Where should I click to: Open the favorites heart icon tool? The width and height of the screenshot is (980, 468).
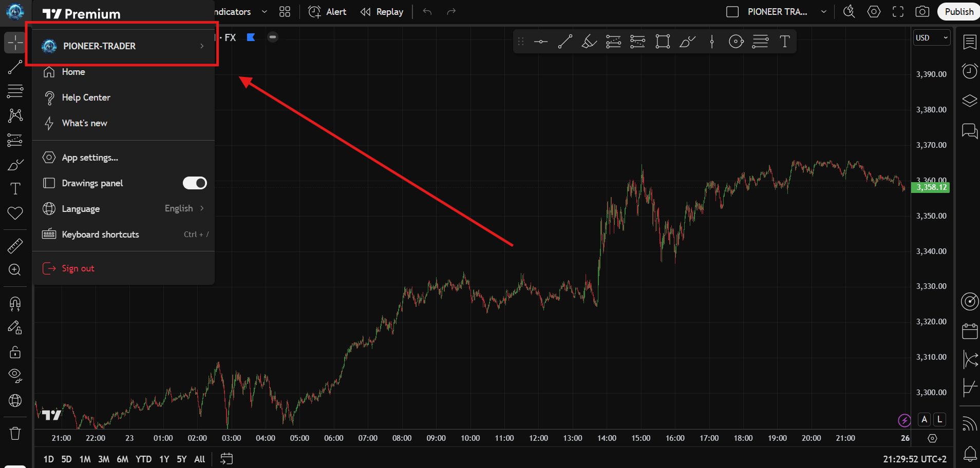(x=15, y=213)
